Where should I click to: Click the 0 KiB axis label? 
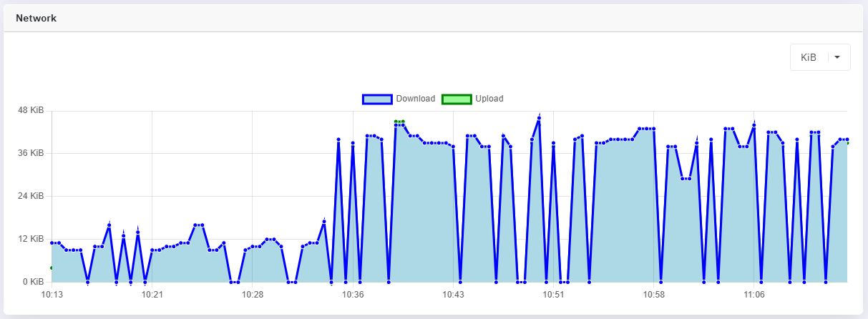pyautogui.click(x=34, y=282)
